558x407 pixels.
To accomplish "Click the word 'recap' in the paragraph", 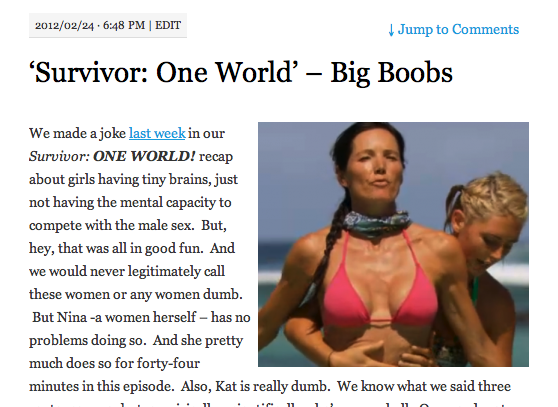I will (x=216, y=157).
